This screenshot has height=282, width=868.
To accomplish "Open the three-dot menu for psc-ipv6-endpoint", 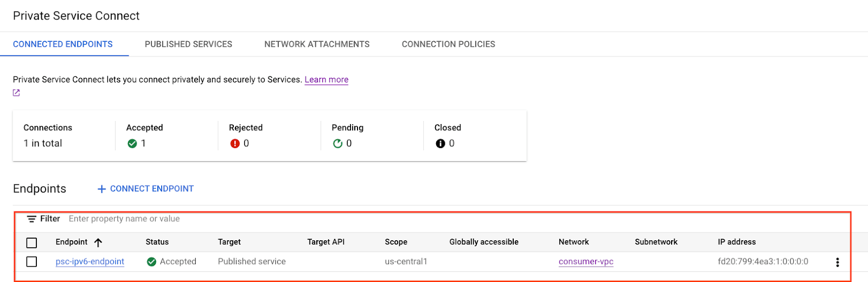I will tap(837, 262).
